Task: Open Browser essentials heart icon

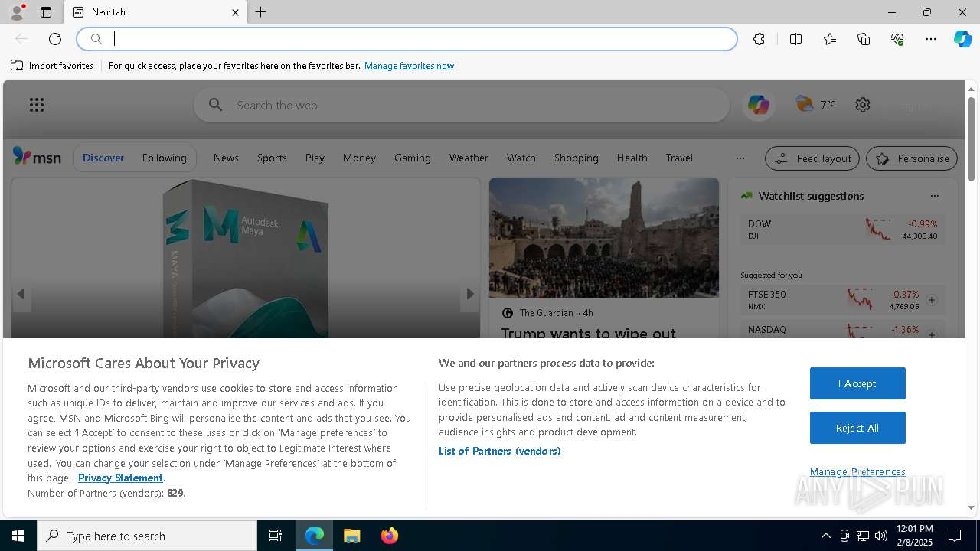Action: [x=897, y=39]
